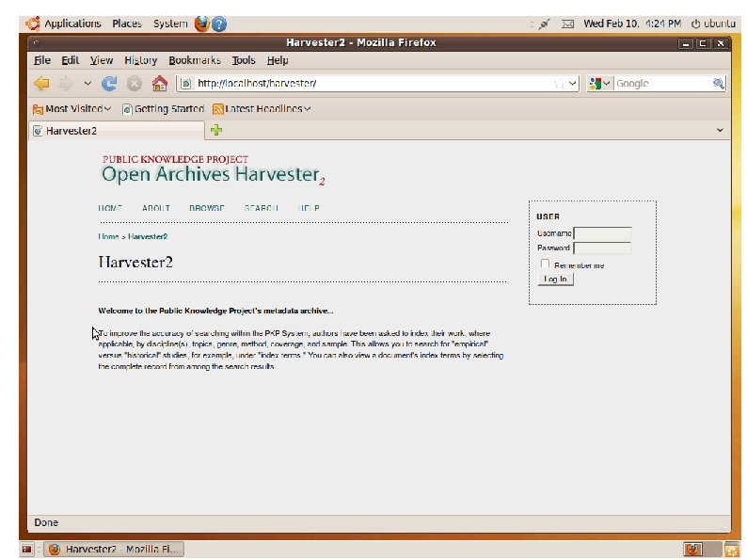Click the Ubuntu logo on the Applications menu
This screenshot has width=747, height=560.
(33, 24)
